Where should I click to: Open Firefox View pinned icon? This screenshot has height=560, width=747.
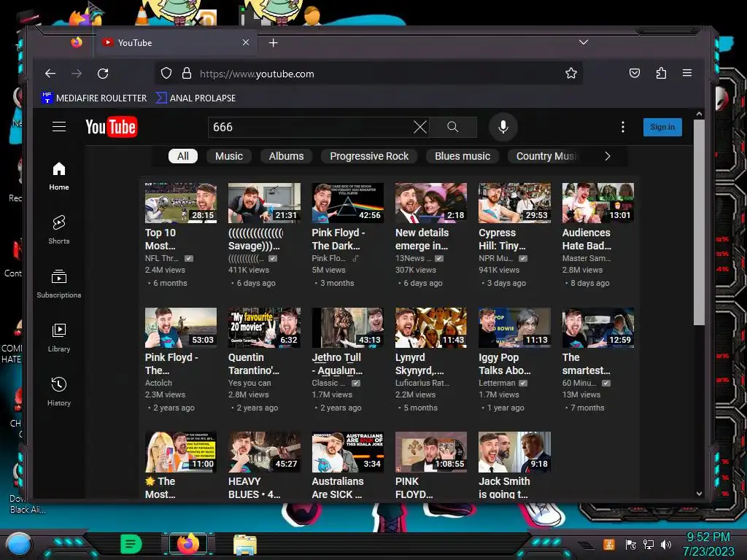(76, 42)
